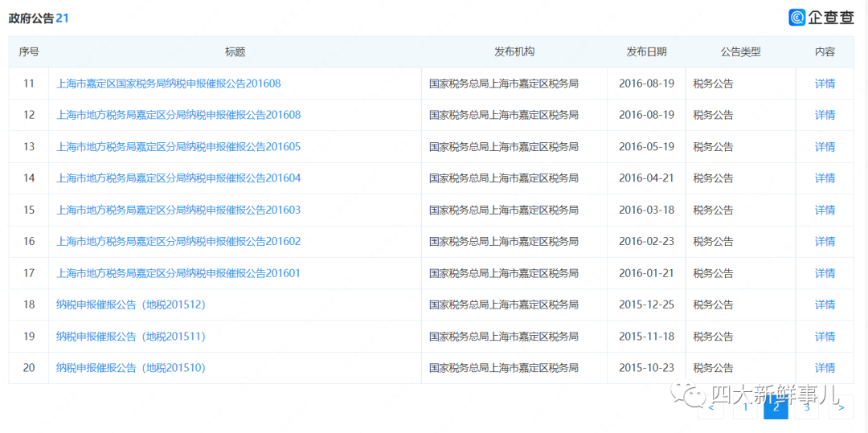Click 详情 for row 12
The image size is (868, 433).
point(825,115)
